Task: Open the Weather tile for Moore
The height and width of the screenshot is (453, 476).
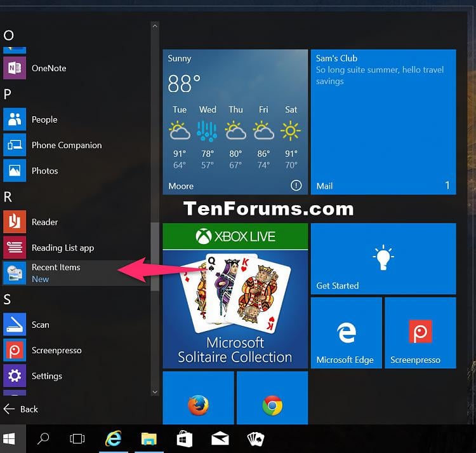Action: 235,122
